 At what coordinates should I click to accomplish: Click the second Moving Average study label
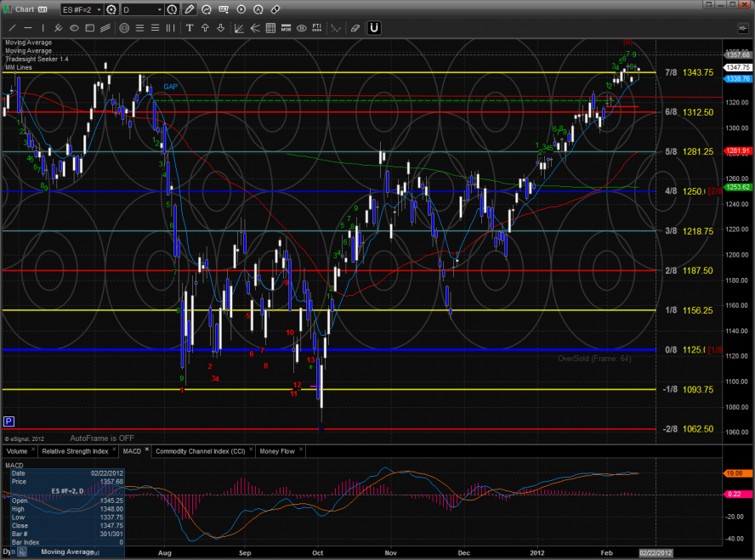tap(28, 50)
